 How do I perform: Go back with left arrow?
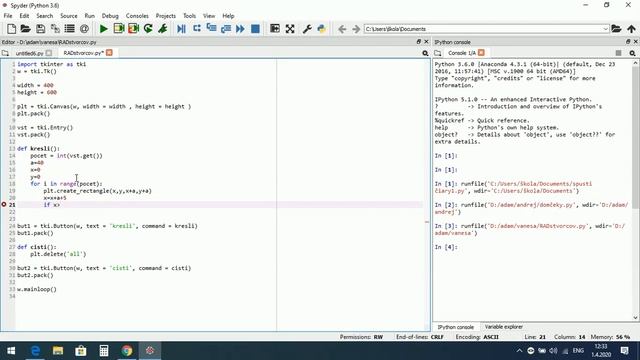tap(342, 29)
